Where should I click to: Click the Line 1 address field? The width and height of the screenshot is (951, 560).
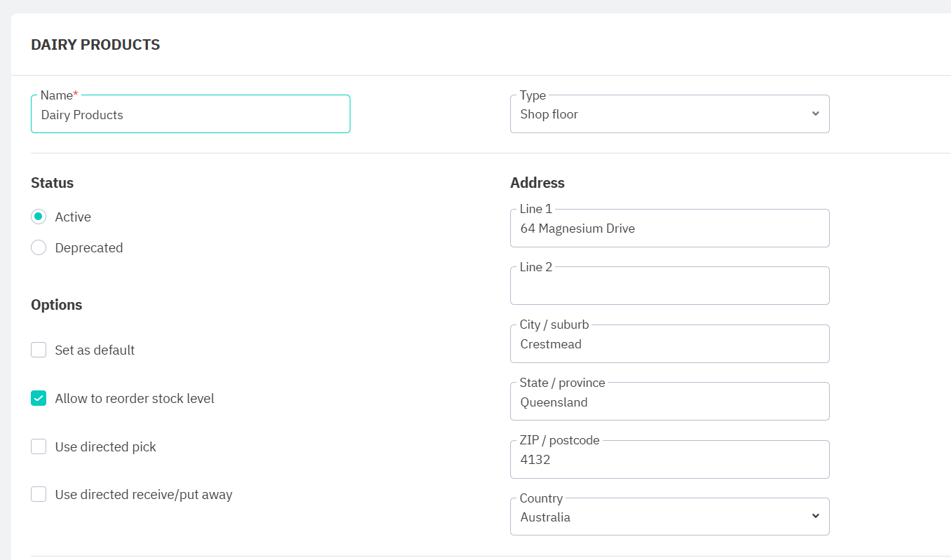(x=669, y=228)
